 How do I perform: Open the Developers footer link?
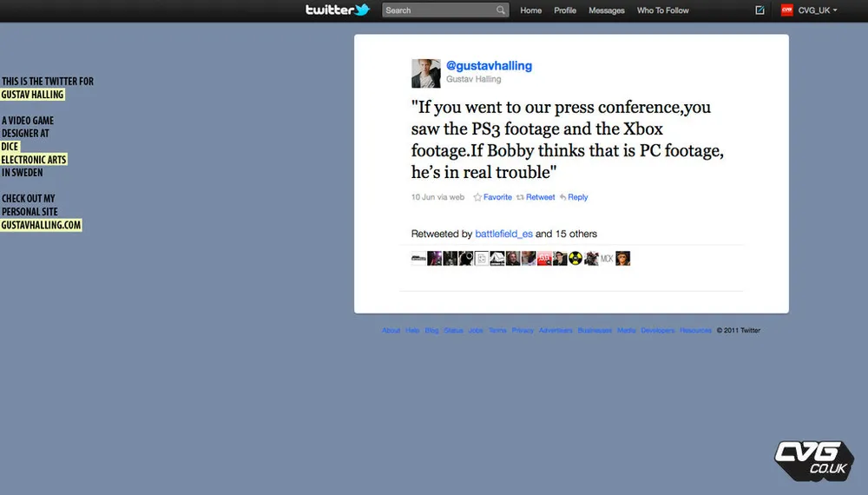click(658, 330)
